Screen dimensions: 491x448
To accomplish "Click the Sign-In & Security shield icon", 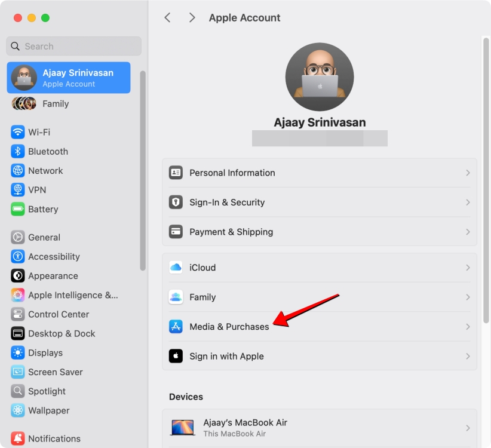I will point(176,202).
